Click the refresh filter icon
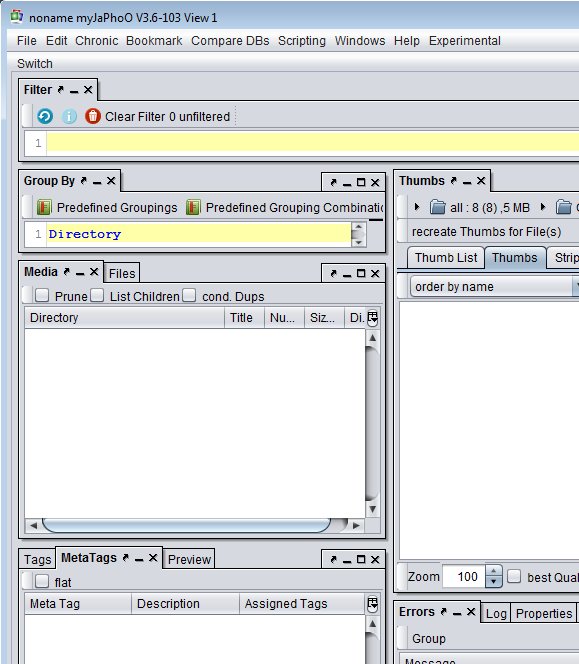579x664 pixels. 45,116
